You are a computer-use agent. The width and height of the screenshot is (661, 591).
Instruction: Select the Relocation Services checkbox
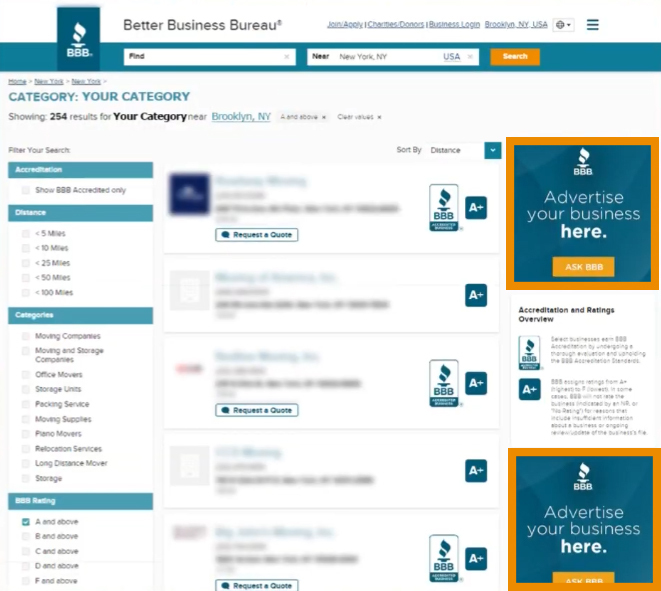(26, 449)
